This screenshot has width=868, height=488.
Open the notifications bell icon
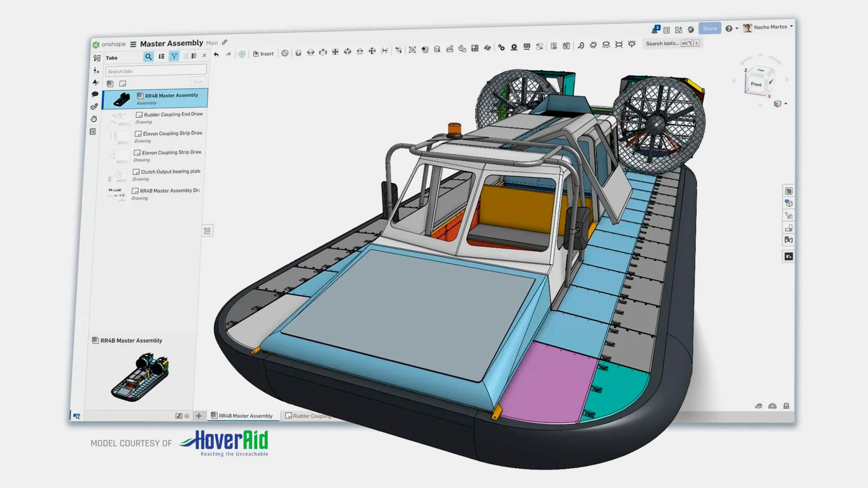(655, 29)
